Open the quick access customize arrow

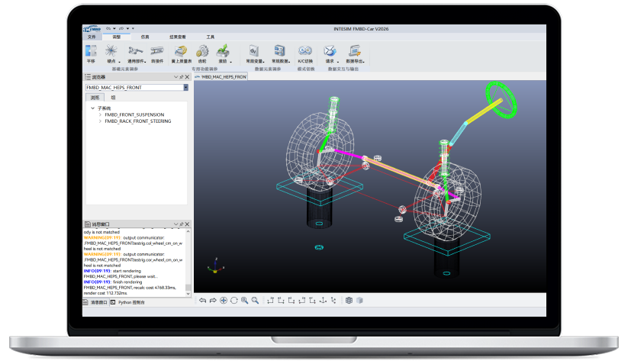pos(133,28)
